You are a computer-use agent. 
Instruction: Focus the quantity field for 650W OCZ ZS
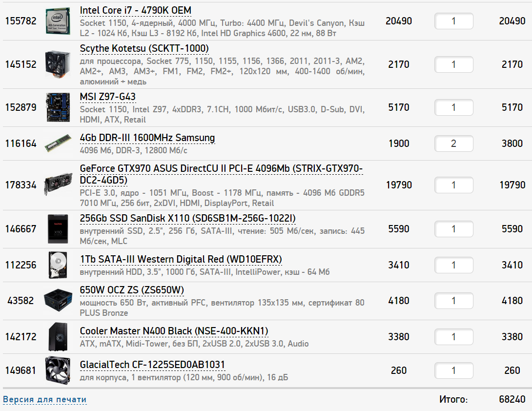tap(453, 300)
